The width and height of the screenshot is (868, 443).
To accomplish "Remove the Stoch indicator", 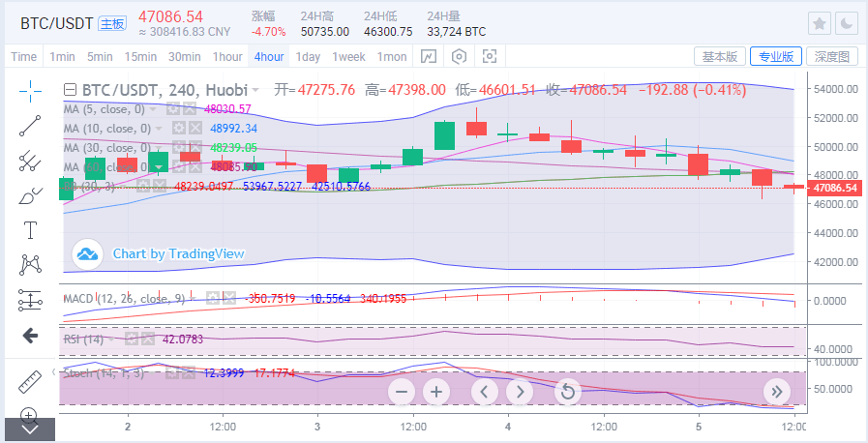I will 189,373.
